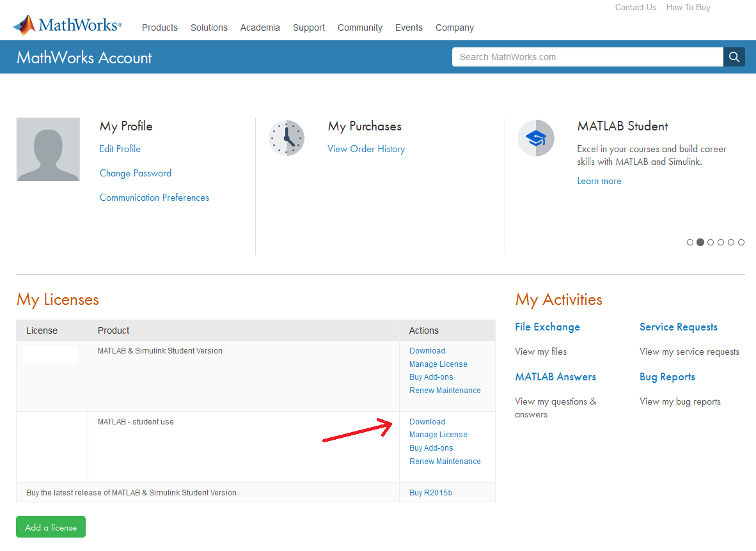Select the first carousel indicator dot
The height and width of the screenshot is (551, 756).
coord(690,242)
